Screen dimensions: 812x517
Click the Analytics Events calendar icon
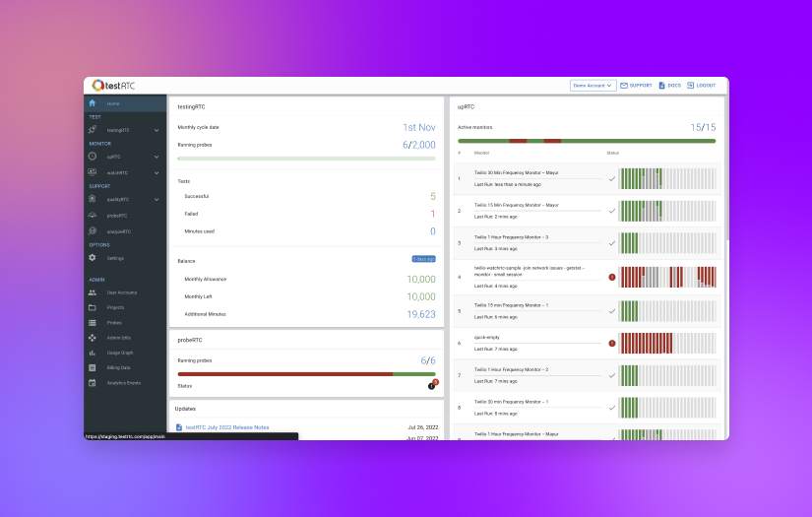93,383
